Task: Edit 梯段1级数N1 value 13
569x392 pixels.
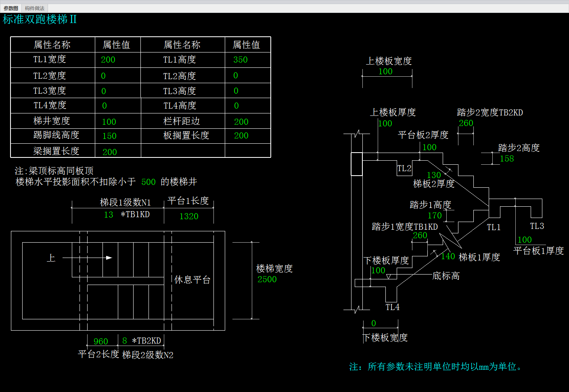Action: [109, 215]
